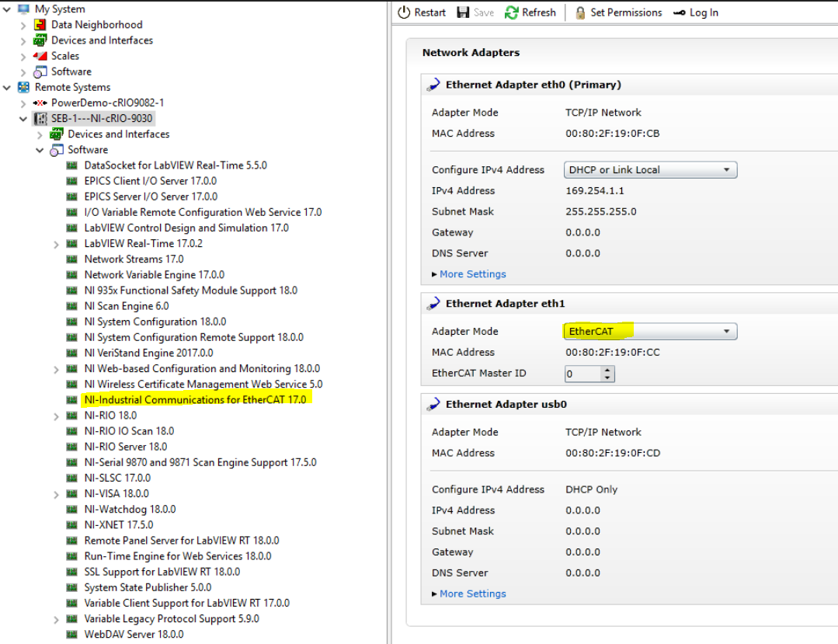Click the My System computer icon

[23, 9]
